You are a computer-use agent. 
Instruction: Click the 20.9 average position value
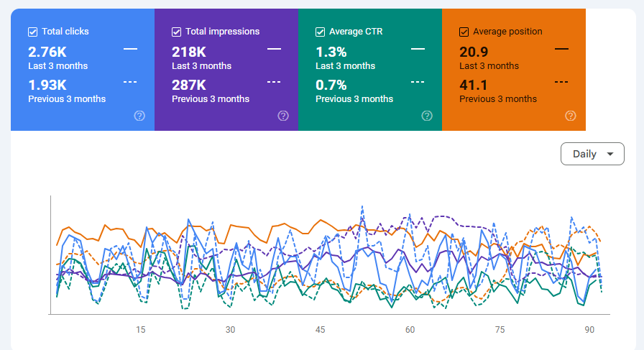pyautogui.click(x=474, y=52)
